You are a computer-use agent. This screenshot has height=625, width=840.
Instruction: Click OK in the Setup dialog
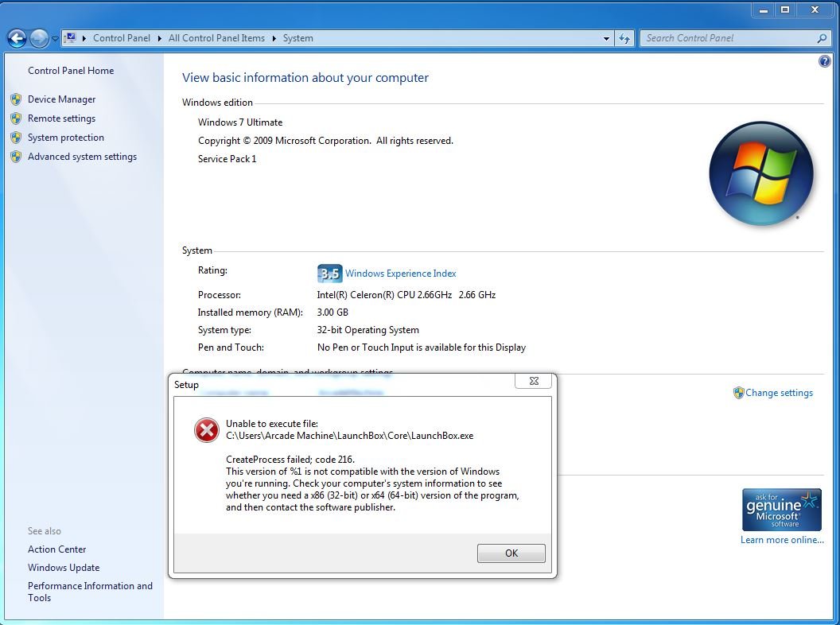pyautogui.click(x=511, y=553)
